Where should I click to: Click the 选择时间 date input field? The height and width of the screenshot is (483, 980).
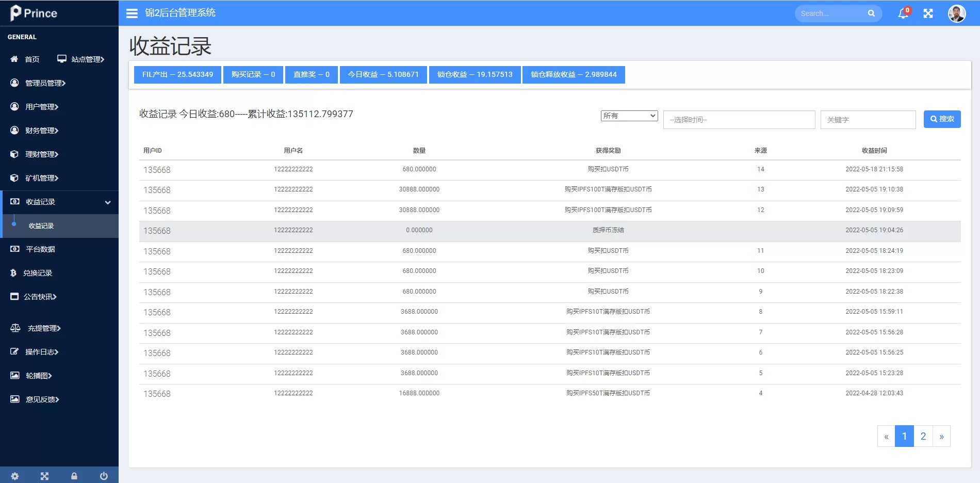click(x=739, y=120)
